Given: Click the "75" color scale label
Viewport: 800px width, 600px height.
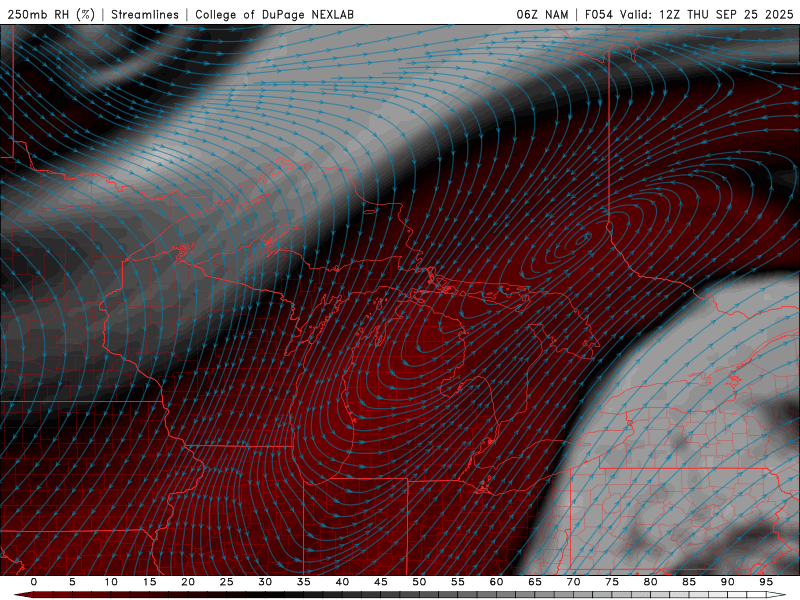Looking at the screenshot, I should pyautogui.click(x=612, y=582).
